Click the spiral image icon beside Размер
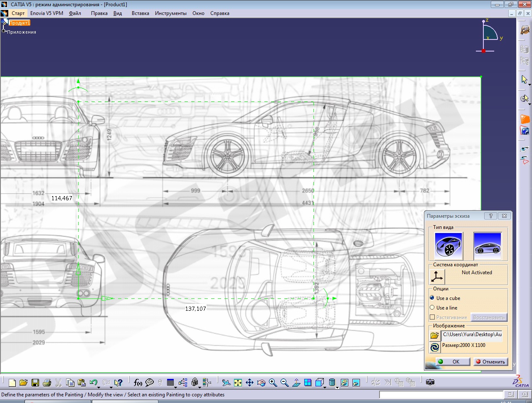532x403 pixels. (x=435, y=347)
